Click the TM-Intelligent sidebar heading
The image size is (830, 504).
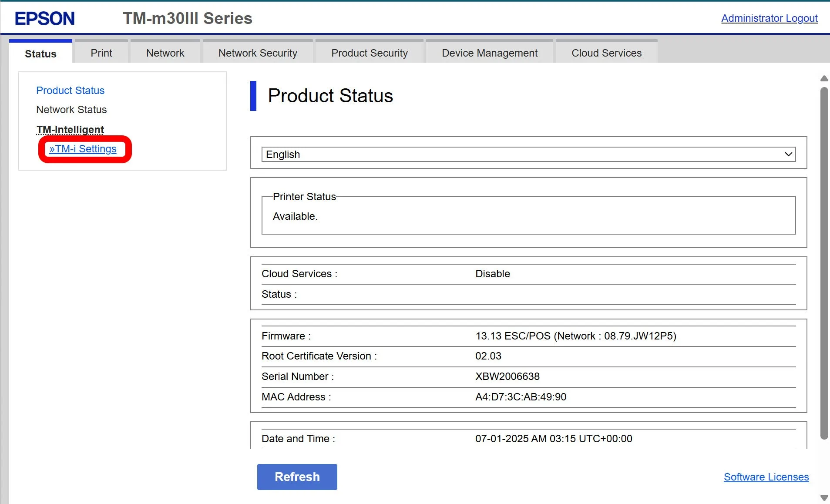(70, 130)
